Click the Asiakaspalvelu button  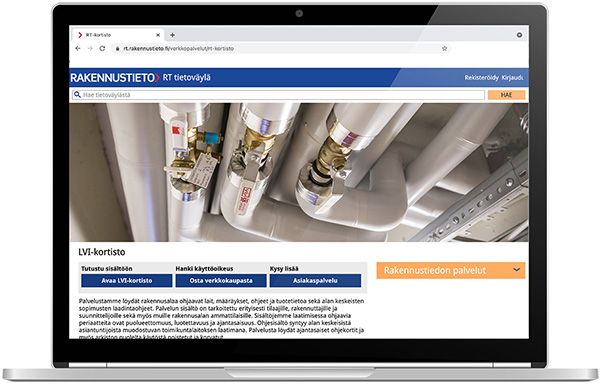coord(315,280)
